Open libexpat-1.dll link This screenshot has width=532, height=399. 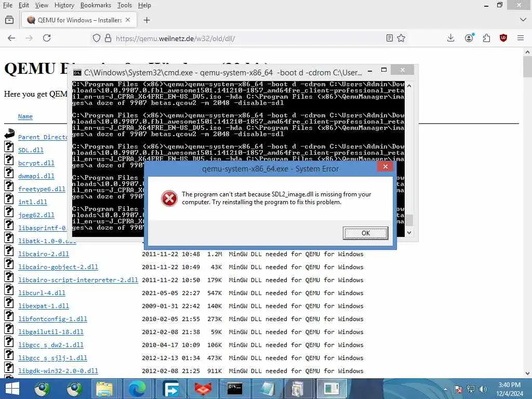coord(44,306)
